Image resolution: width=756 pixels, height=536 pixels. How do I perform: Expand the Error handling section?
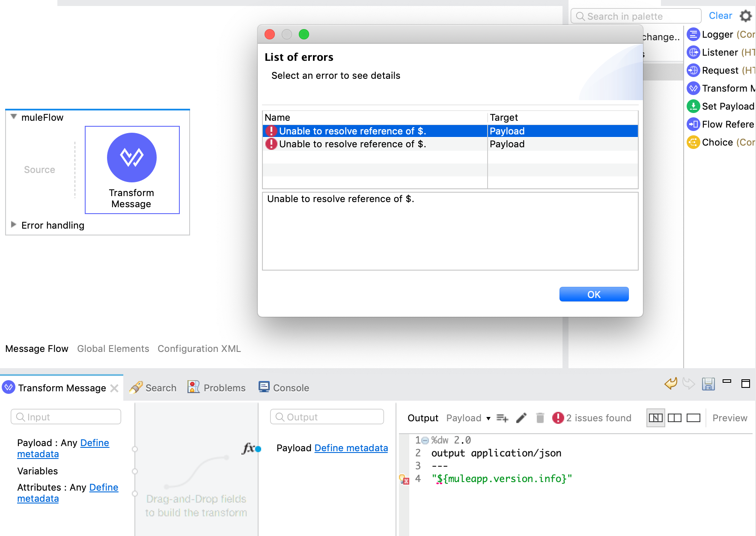pos(14,225)
